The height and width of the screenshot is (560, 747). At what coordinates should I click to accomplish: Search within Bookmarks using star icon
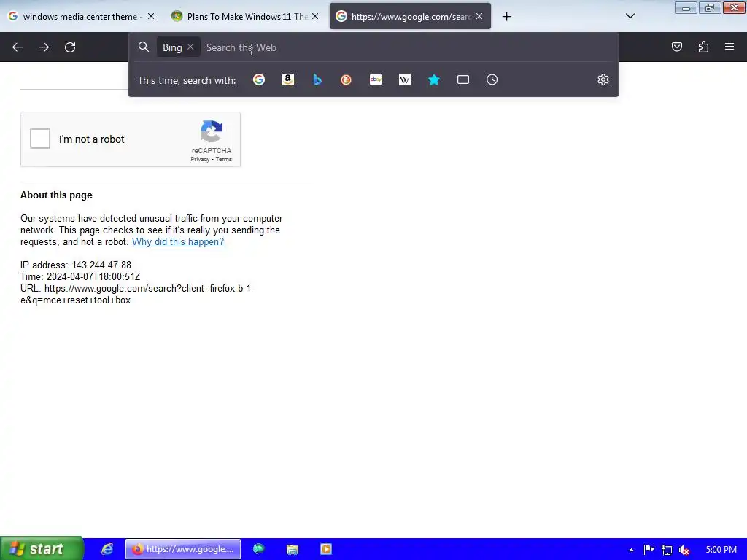[433, 79]
